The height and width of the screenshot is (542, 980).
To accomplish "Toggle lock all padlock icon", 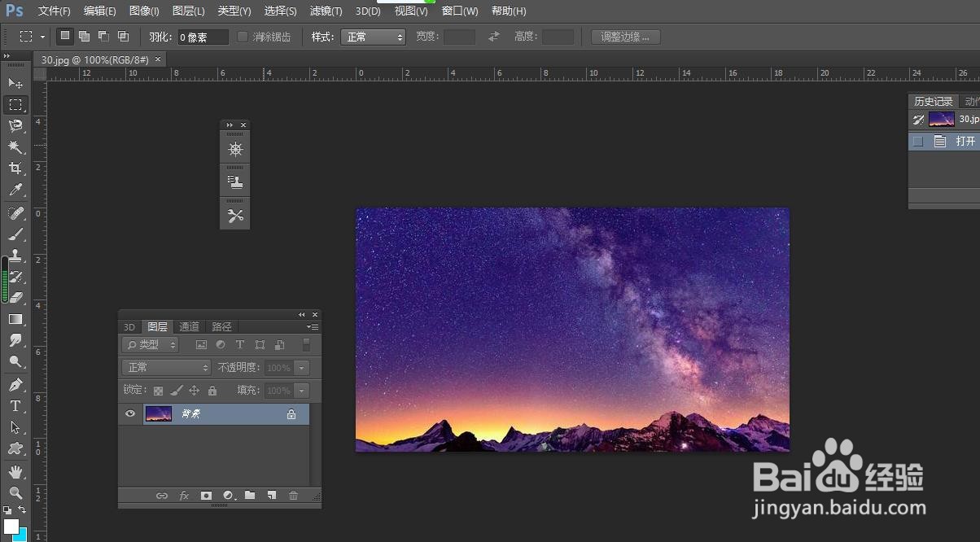I will point(212,391).
